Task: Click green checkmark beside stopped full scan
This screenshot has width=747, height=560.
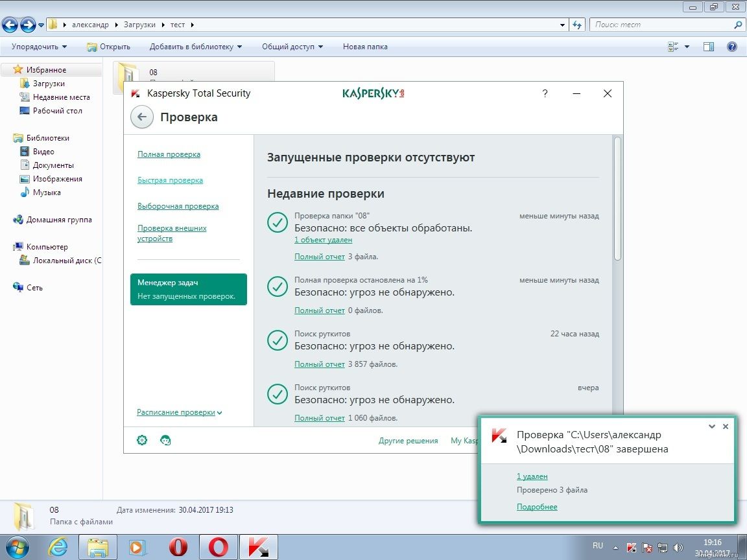Action: pyautogui.click(x=278, y=286)
